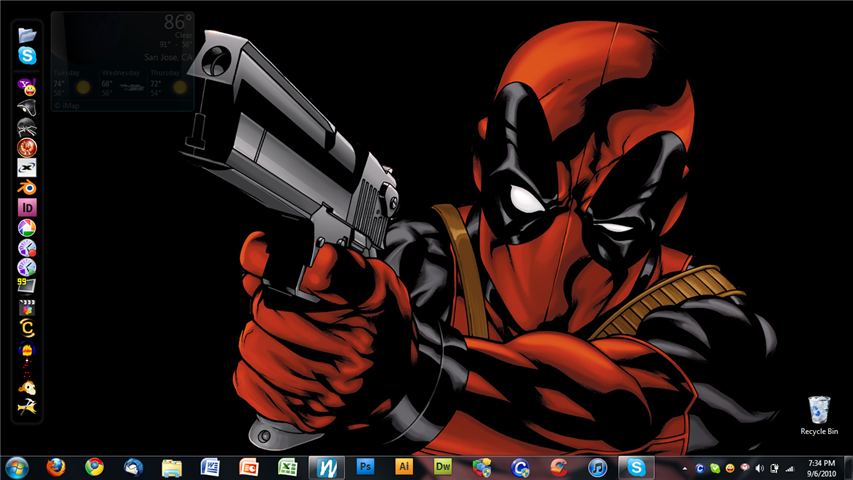Switch to the active W app on taskbar
This screenshot has width=853, height=480.
tap(326, 467)
